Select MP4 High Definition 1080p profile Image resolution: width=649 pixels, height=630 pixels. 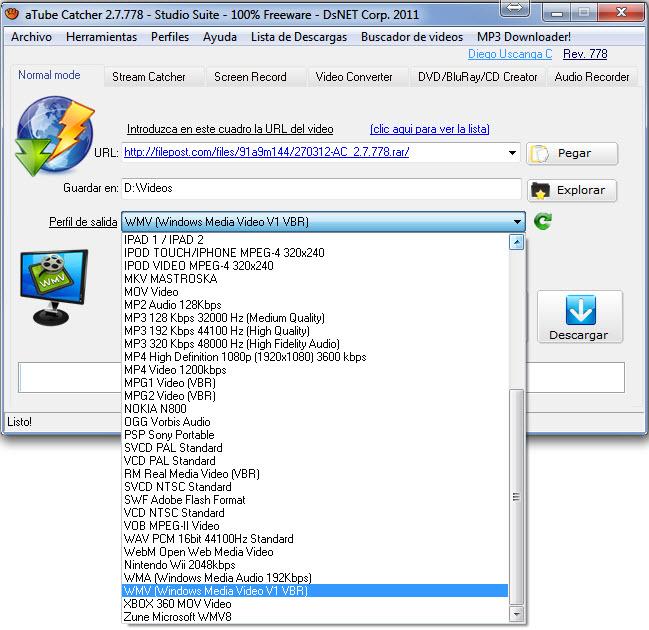click(x=315, y=357)
